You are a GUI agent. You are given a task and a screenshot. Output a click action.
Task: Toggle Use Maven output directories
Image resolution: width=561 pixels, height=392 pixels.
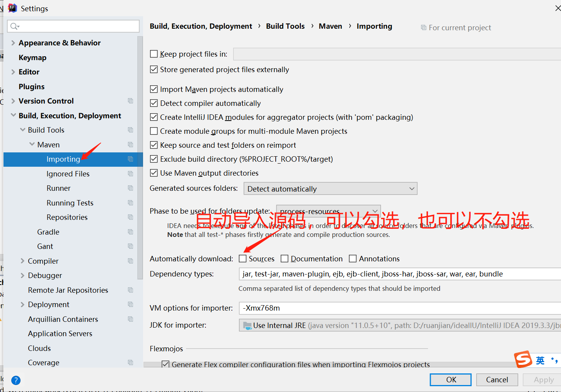tap(154, 173)
